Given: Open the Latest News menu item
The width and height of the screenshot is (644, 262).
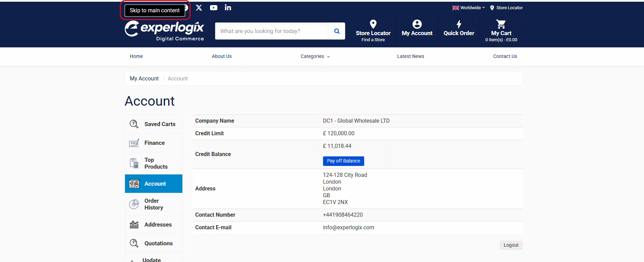Looking at the screenshot, I should (410, 56).
